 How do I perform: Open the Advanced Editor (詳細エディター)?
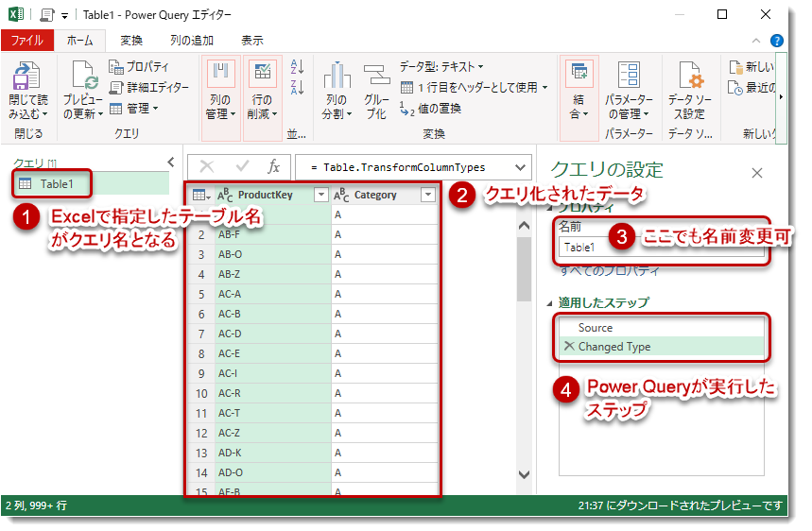tap(149, 88)
